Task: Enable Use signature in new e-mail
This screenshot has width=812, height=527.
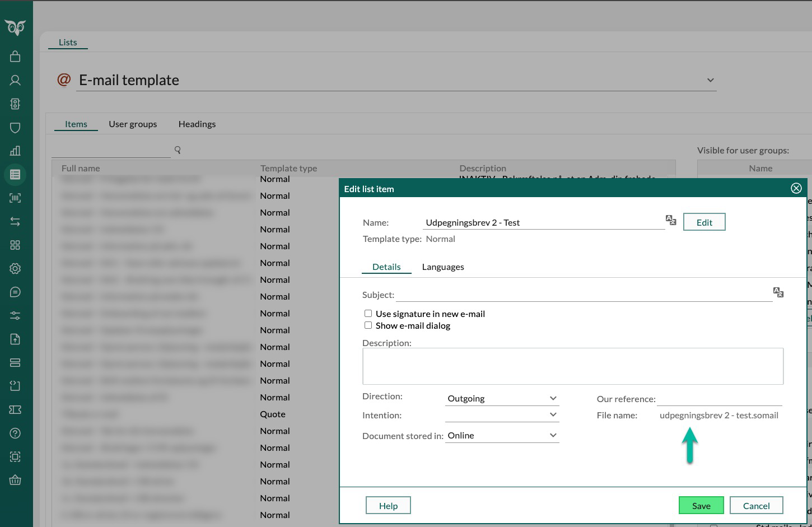Action: point(368,314)
